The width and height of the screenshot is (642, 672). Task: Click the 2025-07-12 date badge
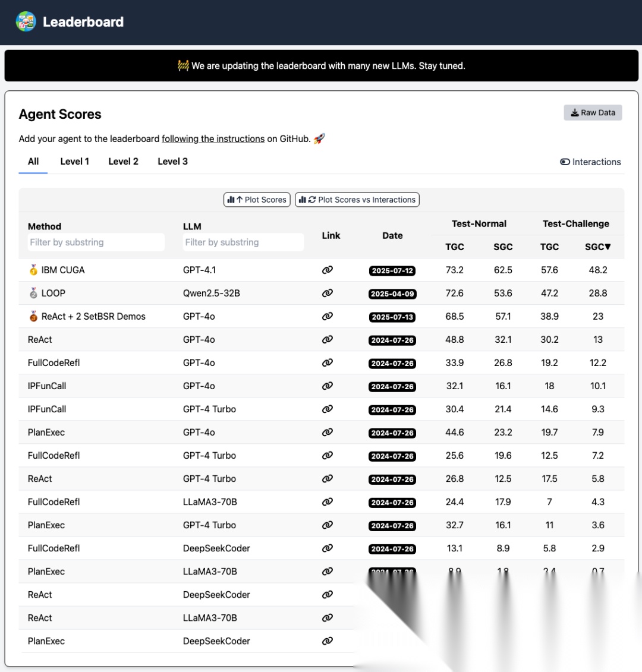(392, 270)
